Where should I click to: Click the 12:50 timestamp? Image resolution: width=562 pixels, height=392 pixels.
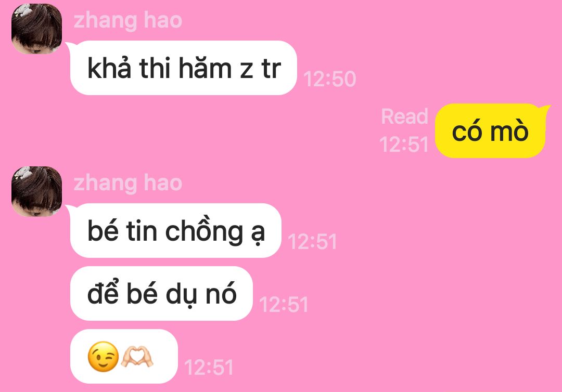[x=330, y=79]
